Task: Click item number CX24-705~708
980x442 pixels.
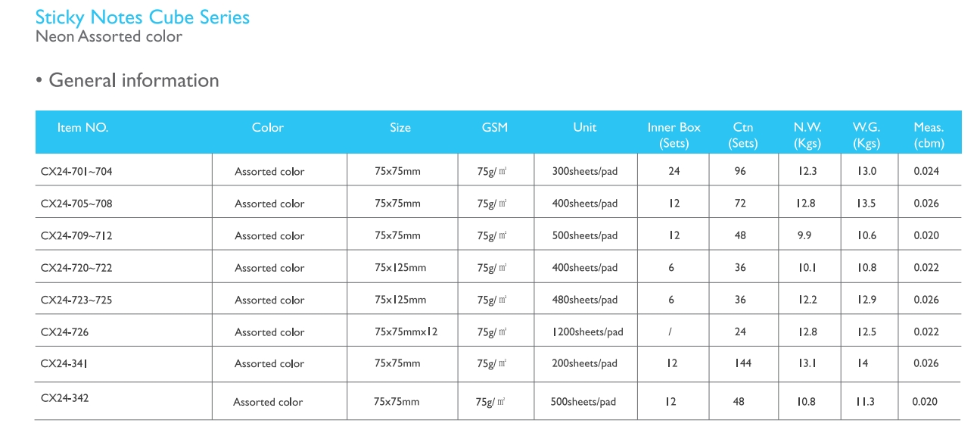Action: pos(76,203)
